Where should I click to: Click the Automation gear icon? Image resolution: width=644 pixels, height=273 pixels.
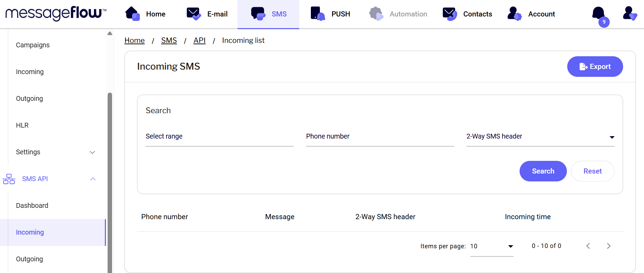pyautogui.click(x=376, y=14)
